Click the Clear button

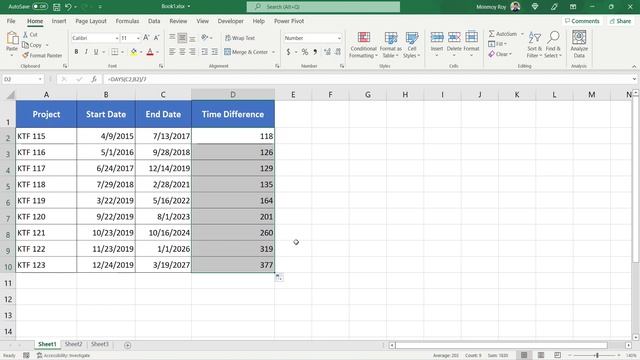pyautogui.click(x=500, y=54)
